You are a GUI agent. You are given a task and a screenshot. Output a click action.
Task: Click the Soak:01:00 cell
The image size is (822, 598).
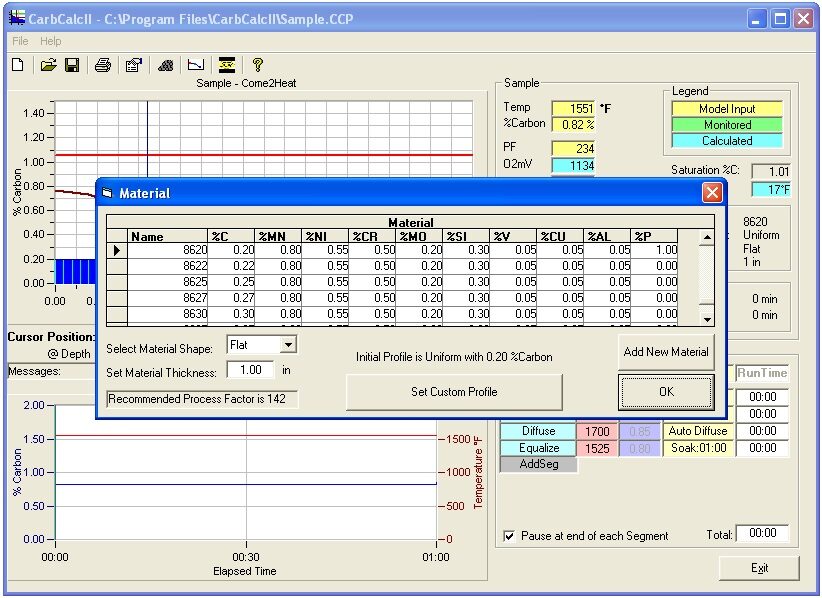coord(698,448)
